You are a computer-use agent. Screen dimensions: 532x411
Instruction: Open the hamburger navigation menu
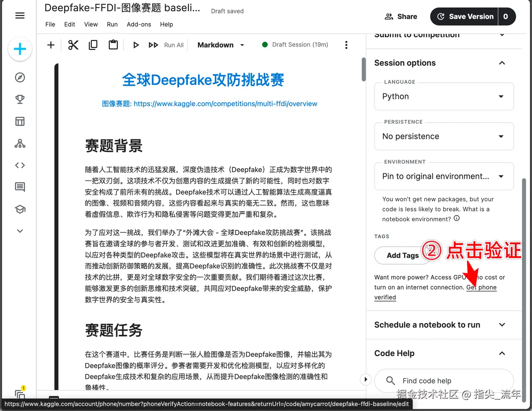click(20, 16)
